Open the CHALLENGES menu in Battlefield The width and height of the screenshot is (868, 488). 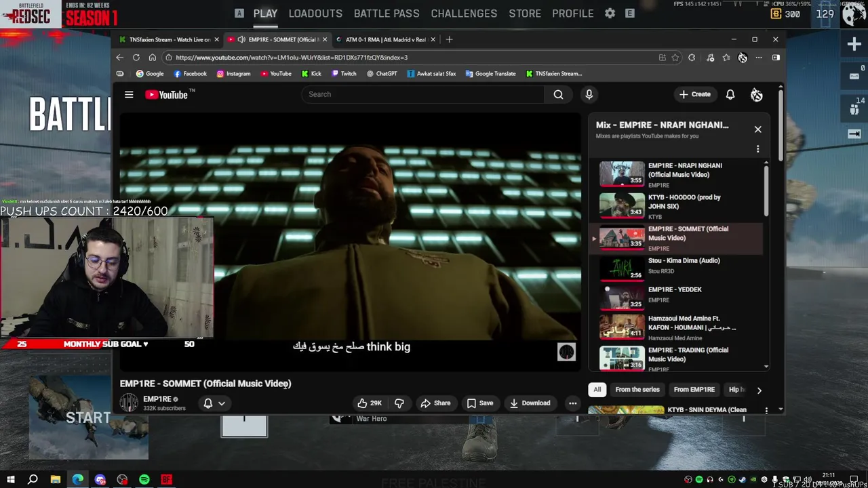(464, 14)
